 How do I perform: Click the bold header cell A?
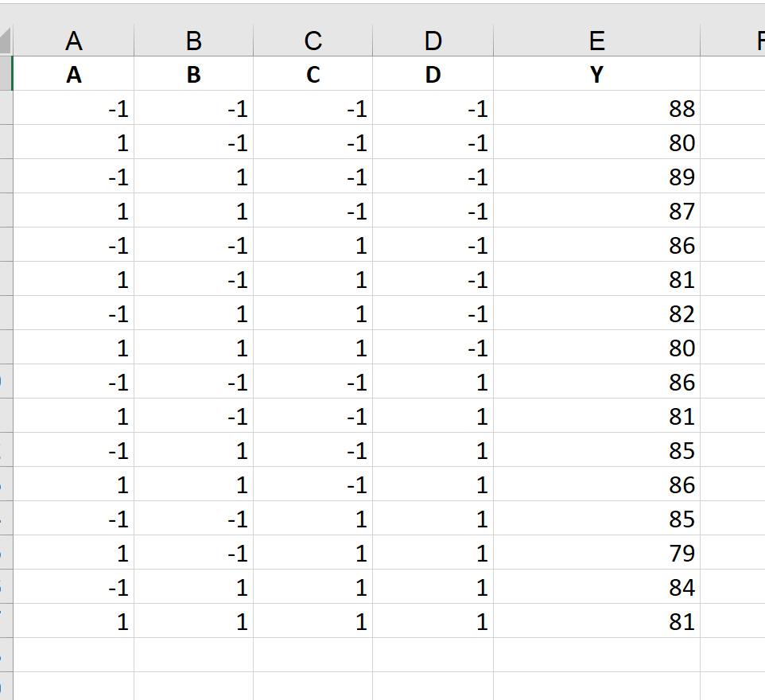[74, 75]
